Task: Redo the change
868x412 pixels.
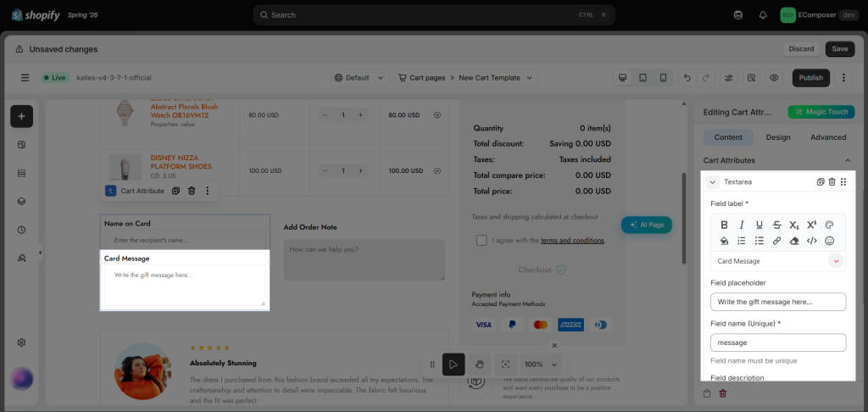Action: pyautogui.click(x=705, y=77)
